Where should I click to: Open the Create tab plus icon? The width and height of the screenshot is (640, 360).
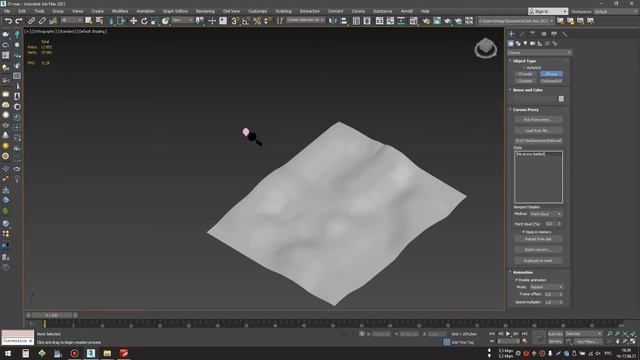pyautogui.click(x=511, y=34)
